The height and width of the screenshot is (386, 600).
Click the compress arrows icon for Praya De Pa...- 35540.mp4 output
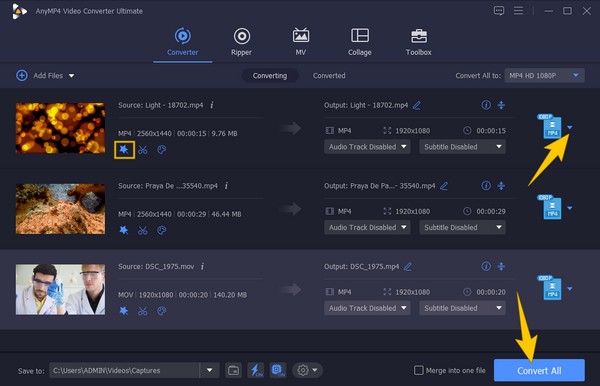[x=501, y=186]
